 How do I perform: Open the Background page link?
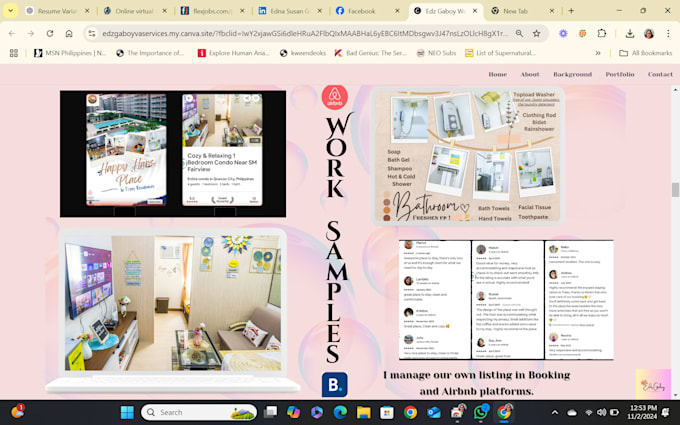coord(572,74)
